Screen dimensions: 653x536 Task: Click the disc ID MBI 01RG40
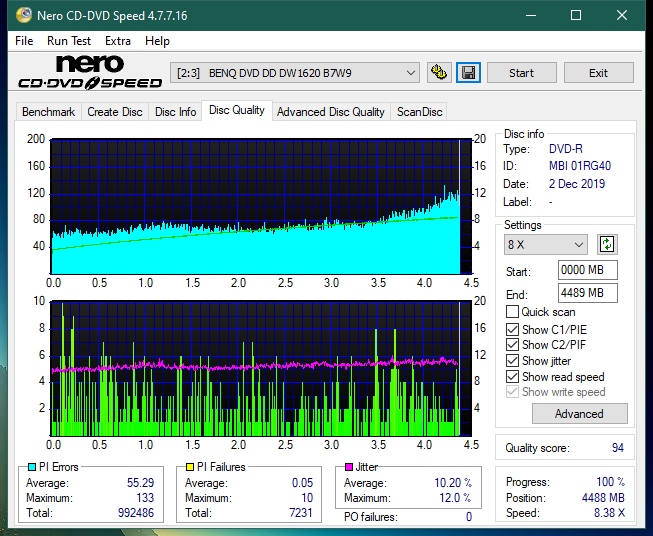pos(580,166)
